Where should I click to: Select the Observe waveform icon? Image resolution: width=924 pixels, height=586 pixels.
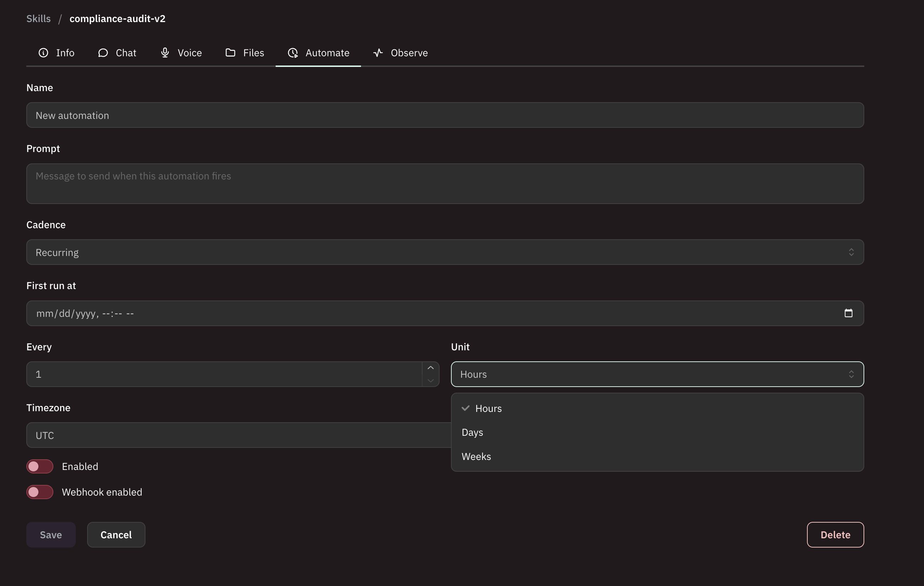coord(378,53)
